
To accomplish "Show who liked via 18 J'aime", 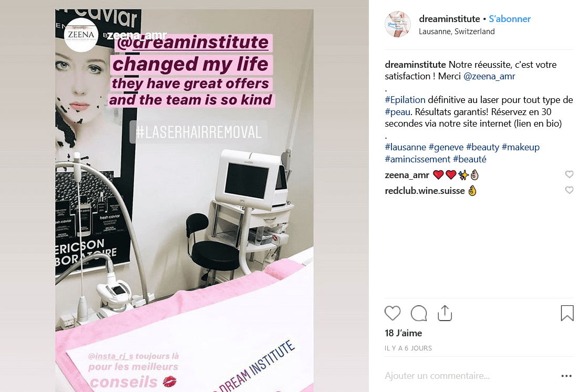I will [x=404, y=333].
